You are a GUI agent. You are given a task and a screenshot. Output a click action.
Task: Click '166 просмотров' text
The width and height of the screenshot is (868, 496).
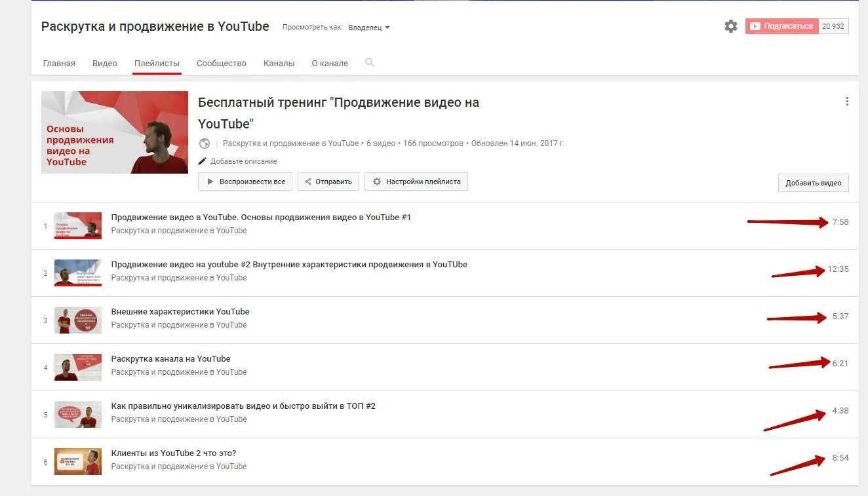(433, 143)
